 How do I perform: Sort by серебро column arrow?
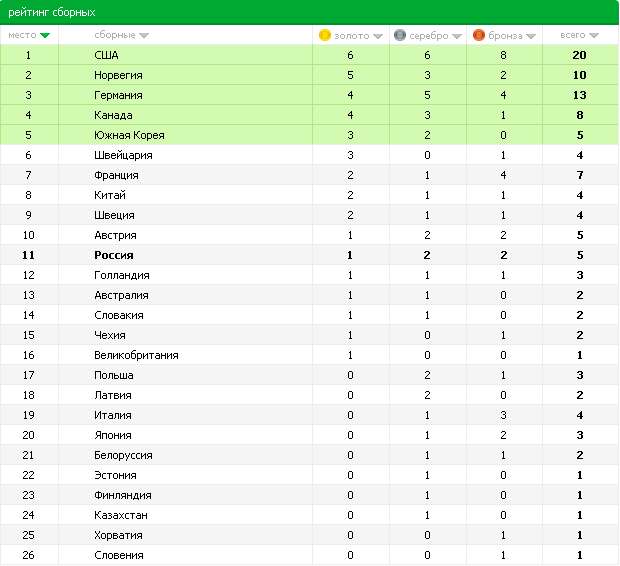[457, 36]
